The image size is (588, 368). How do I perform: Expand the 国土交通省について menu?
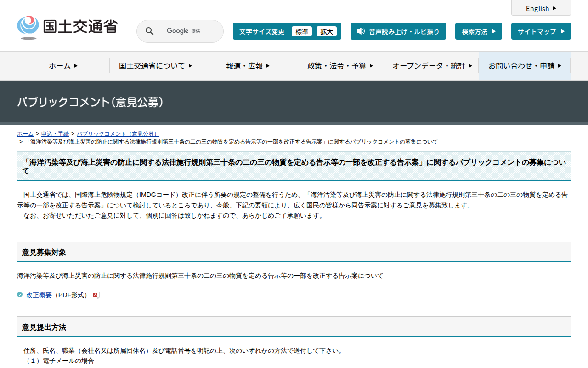pyautogui.click(x=155, y=66)
